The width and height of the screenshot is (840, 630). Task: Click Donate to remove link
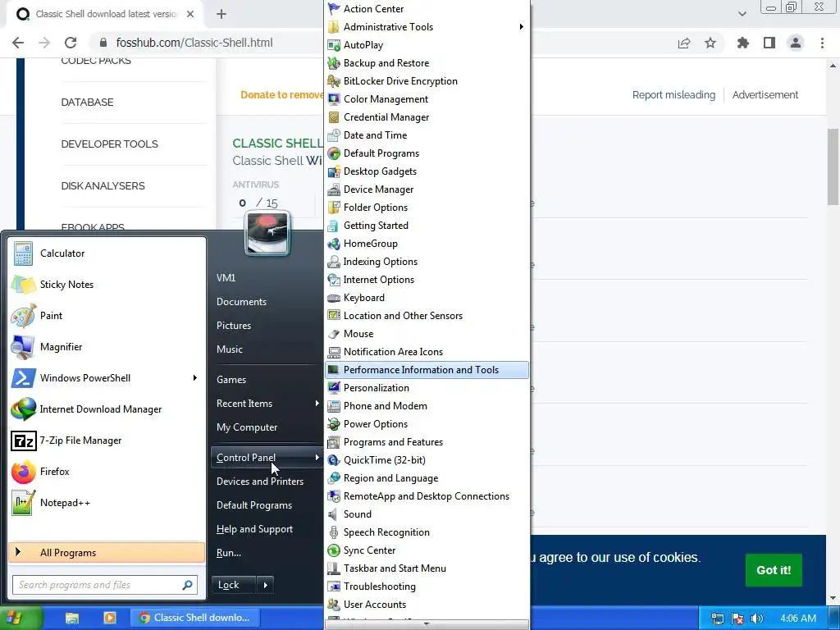[x=282, y=95]
